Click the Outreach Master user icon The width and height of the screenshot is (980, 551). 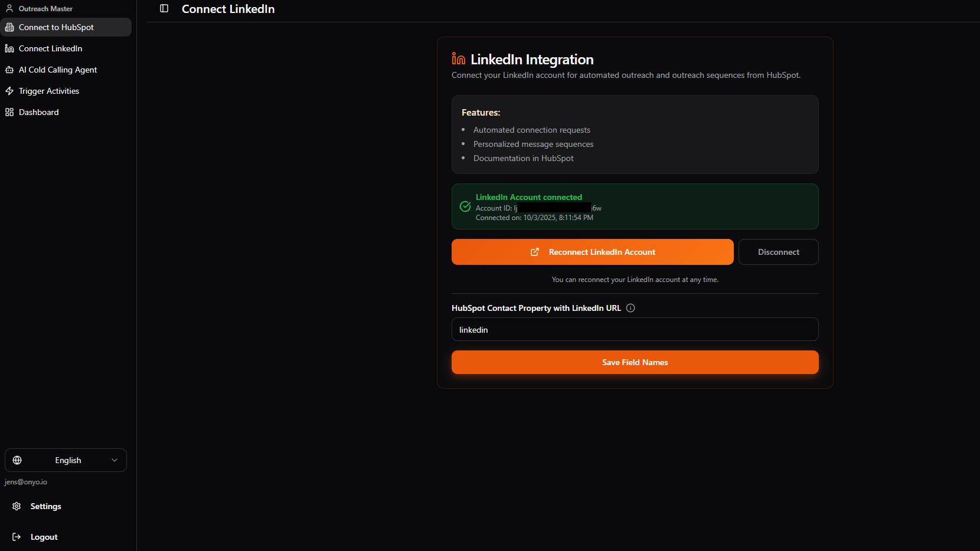click(9, 9)
